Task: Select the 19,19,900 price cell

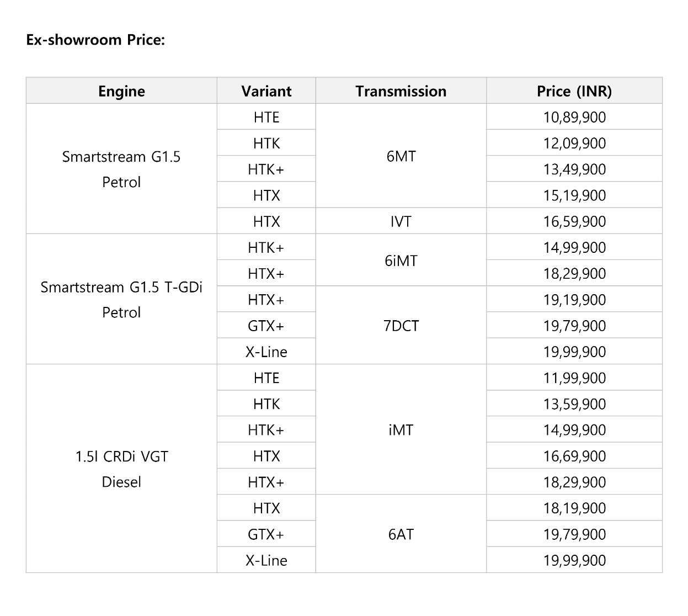Action: [574, 299]
